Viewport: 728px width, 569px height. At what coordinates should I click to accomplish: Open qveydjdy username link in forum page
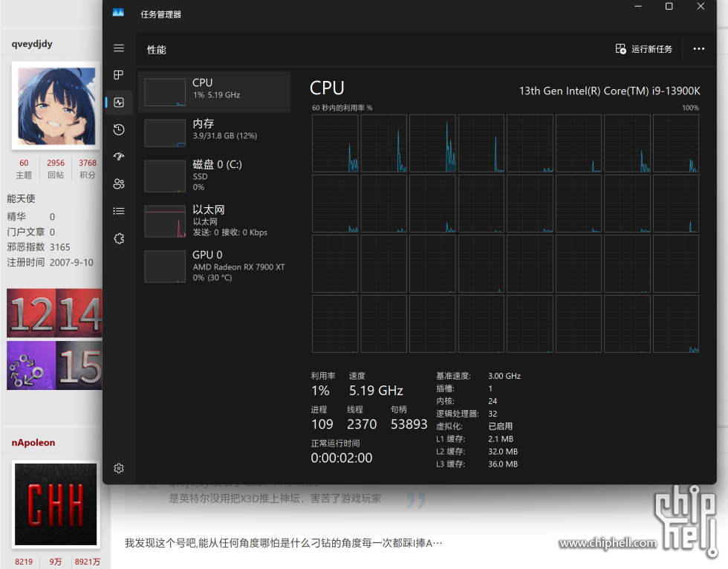[32, 44]
